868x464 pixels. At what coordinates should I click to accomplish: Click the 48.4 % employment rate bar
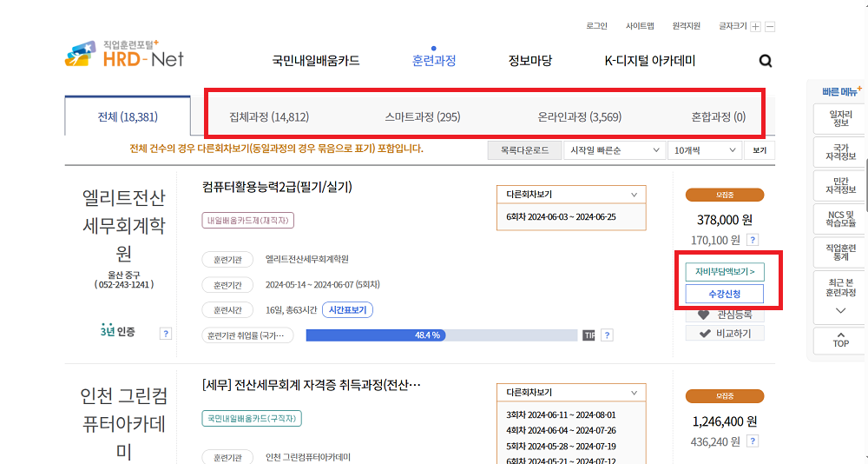click(x=442, y=335)
